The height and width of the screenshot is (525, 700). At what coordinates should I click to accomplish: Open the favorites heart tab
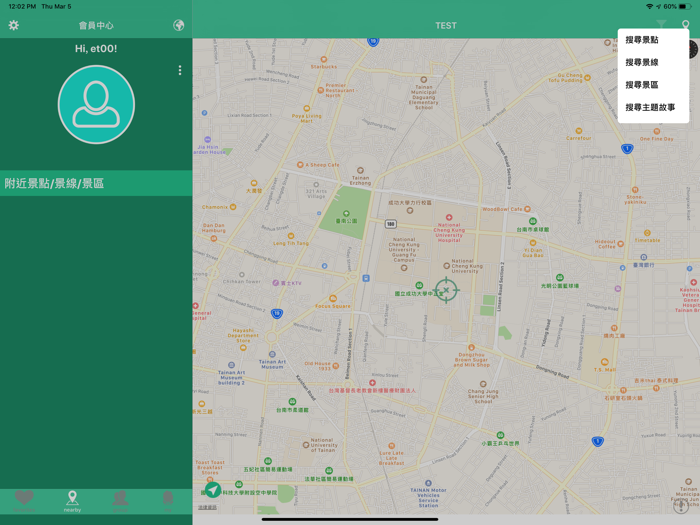(x=25, y=499)
